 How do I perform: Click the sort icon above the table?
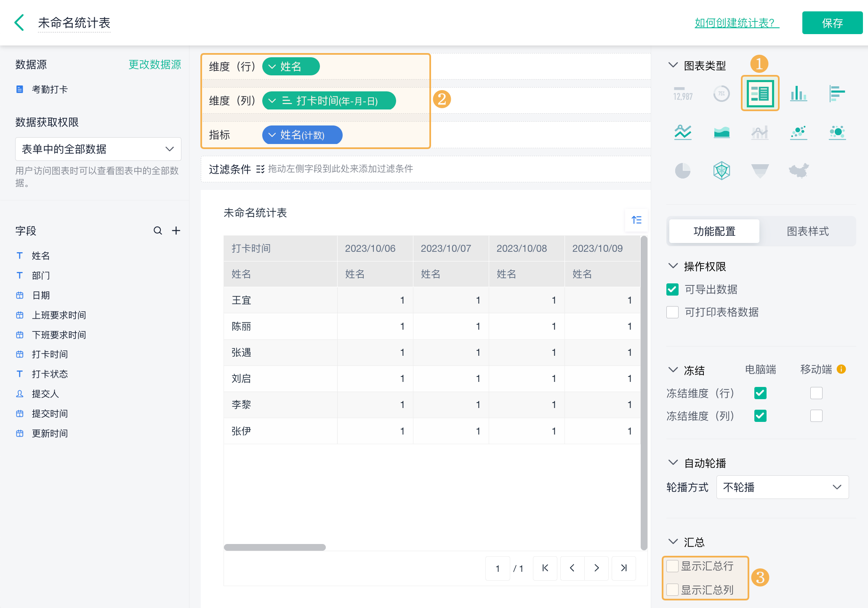point(636,220)
